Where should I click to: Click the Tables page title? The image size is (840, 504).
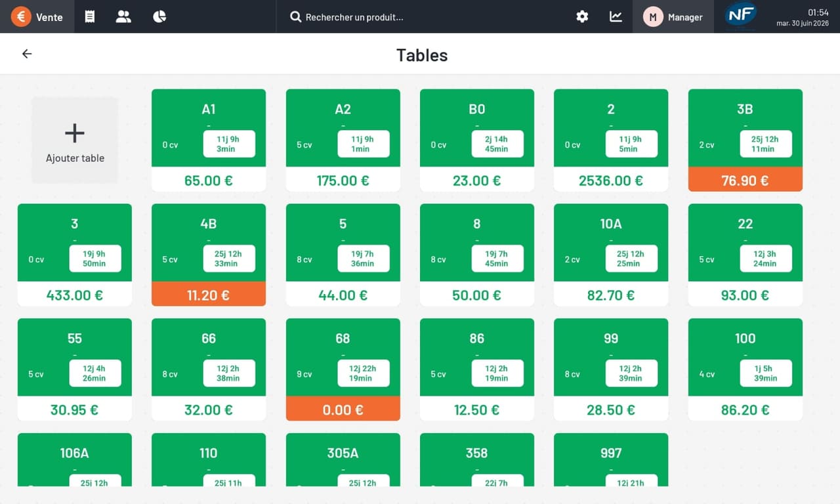pyautogui.click(x=422, y=55)
